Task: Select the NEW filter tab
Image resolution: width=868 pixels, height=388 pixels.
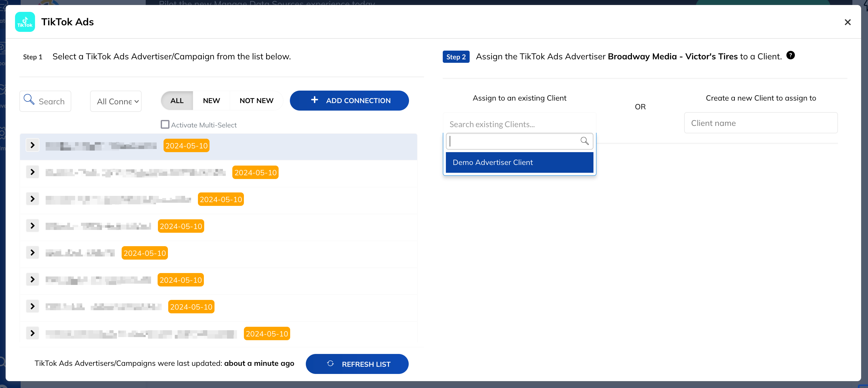Action: point(211,101)
